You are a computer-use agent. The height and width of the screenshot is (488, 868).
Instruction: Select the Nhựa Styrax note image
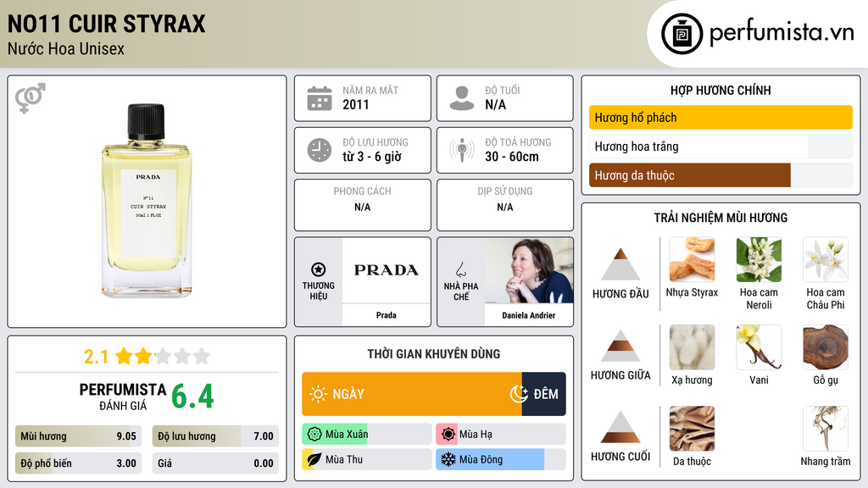pyautogui.click(x=692, y=259)
